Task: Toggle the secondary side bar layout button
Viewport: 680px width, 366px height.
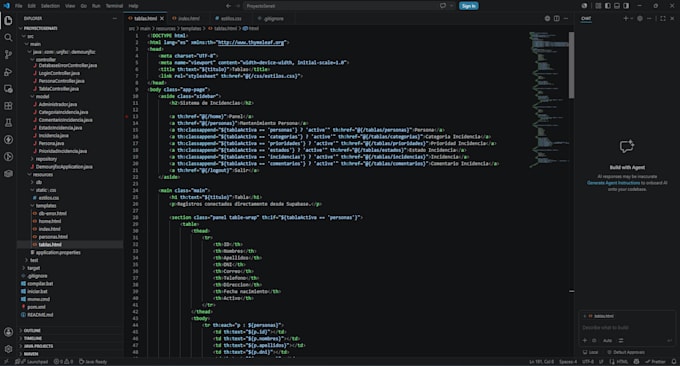Action: pos(626,6)
